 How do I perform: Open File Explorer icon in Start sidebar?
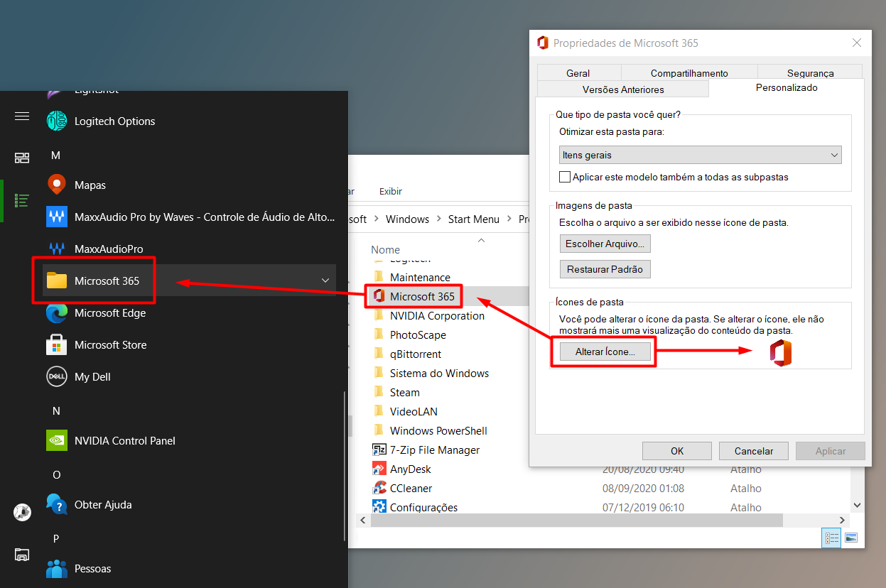[22, 554]
